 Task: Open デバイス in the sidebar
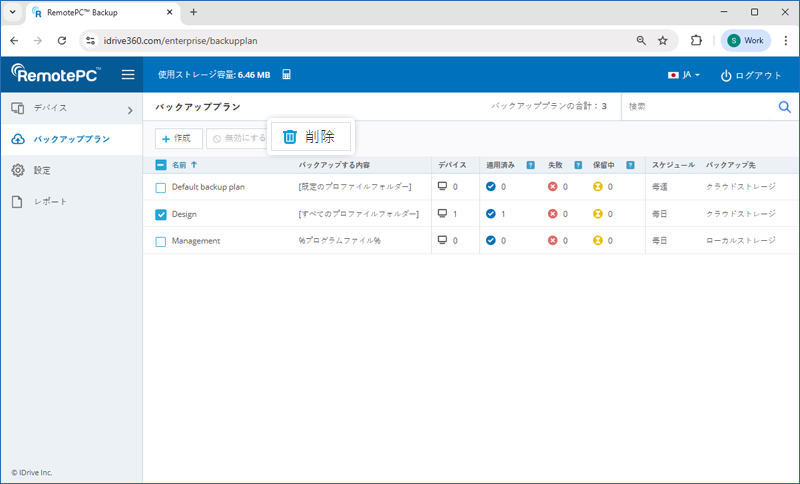[x=71, y=108]
